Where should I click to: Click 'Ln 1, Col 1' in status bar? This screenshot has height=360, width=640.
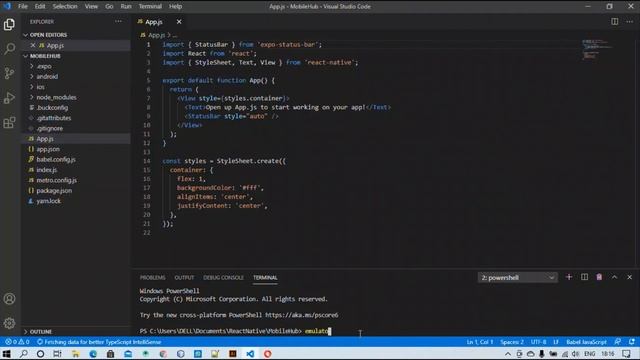tap(480, 342)
